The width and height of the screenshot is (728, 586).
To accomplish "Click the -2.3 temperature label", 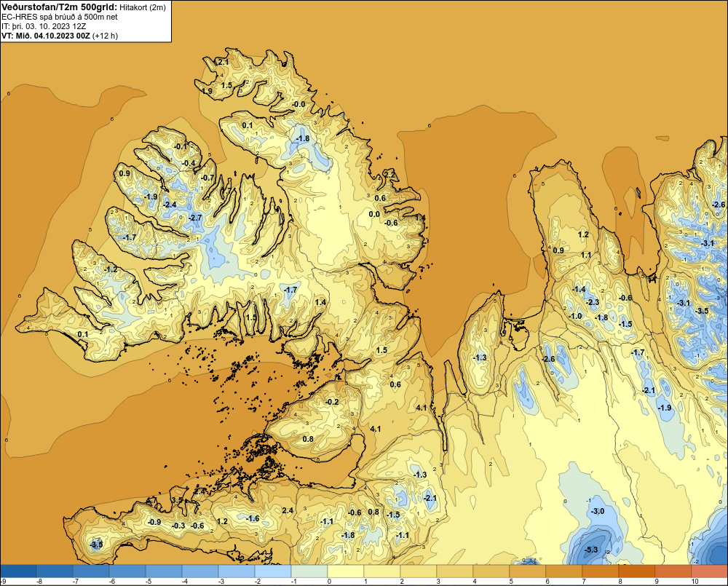I will [593, 302].
